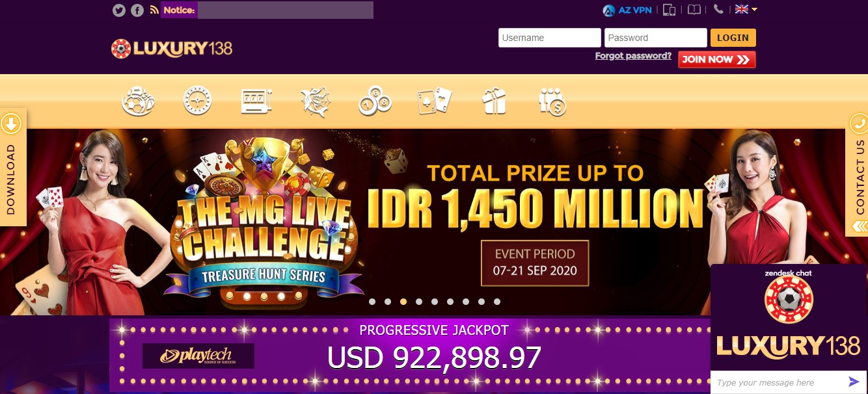Screen dimensions: 868x394
Task: Click the referral people-with-coin icon
Action: point(552,101)
